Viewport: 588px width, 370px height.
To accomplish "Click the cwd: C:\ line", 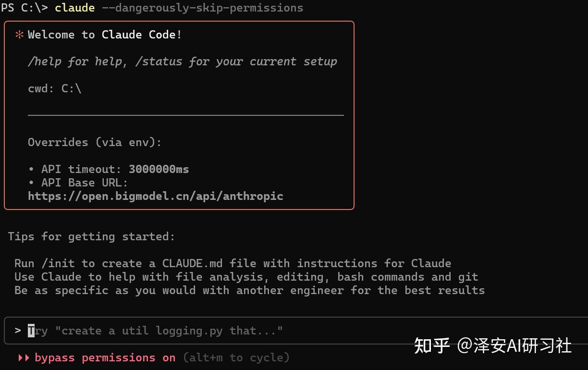I will pos(55,88).
